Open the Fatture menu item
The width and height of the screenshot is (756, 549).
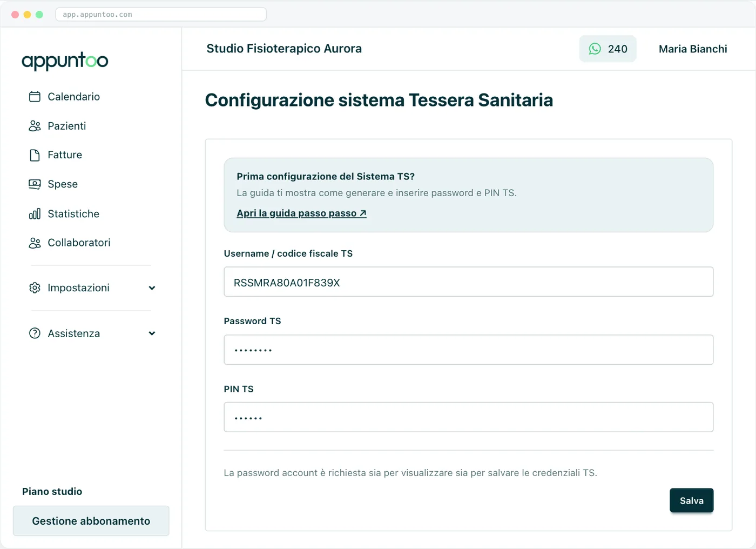(65, 155)
